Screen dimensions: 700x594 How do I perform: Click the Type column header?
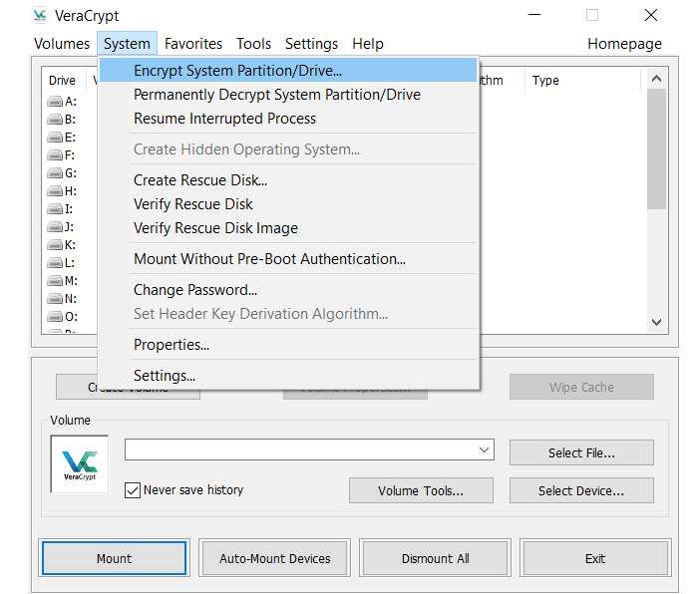(582, 81)
